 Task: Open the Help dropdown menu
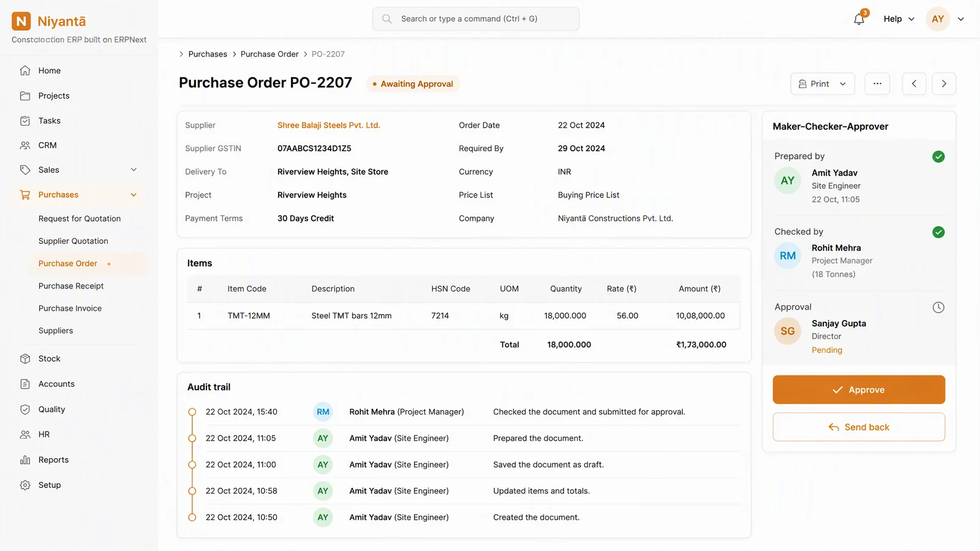point(899,19)
